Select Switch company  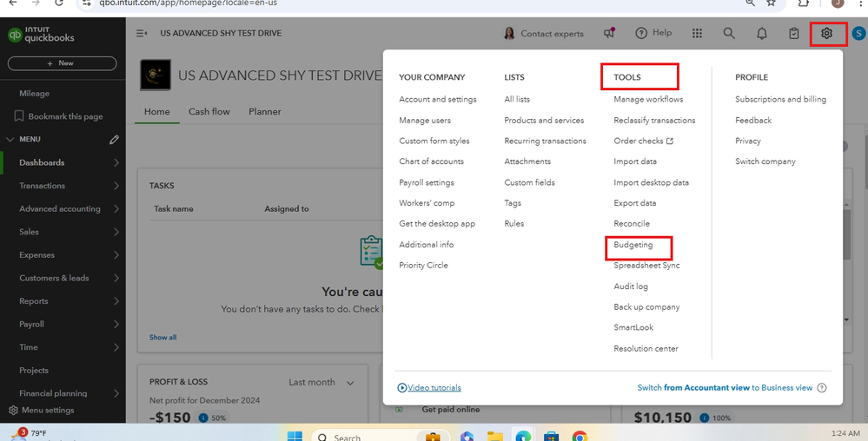pyautogui.click(x=765, y=161)
